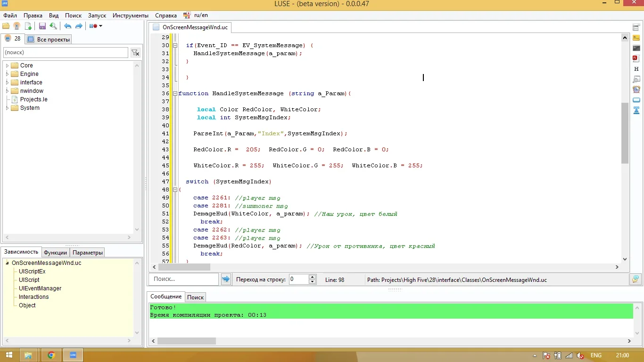Clear the project search filter with funnel icon
The image size is (644, 362).
click(x=136, y=53)
